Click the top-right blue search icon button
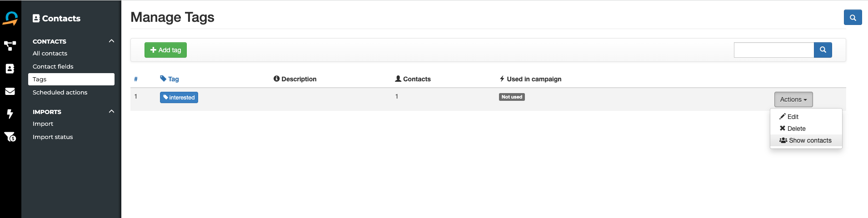The image size is (868, 218). point(853,18)
